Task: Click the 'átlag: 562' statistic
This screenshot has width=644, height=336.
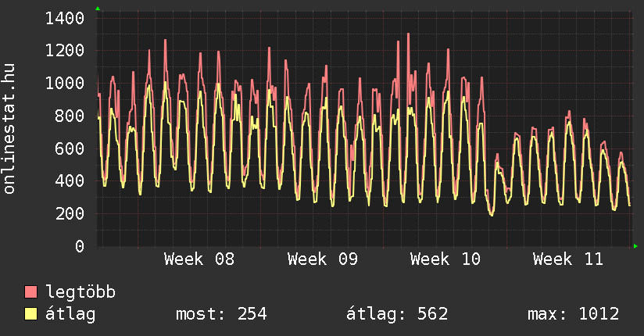Action: click(397, 314)
